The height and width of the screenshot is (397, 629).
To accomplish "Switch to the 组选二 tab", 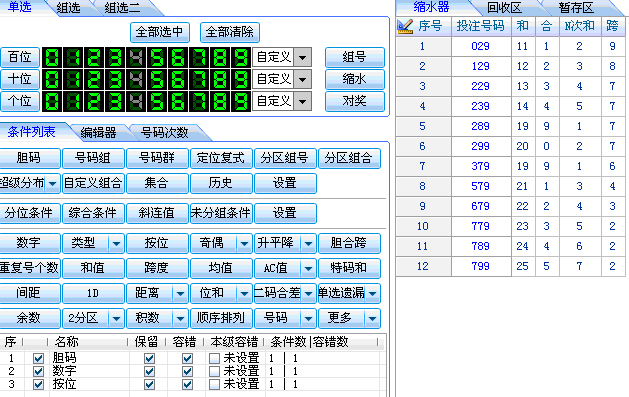I will click(x=122, y=8).
